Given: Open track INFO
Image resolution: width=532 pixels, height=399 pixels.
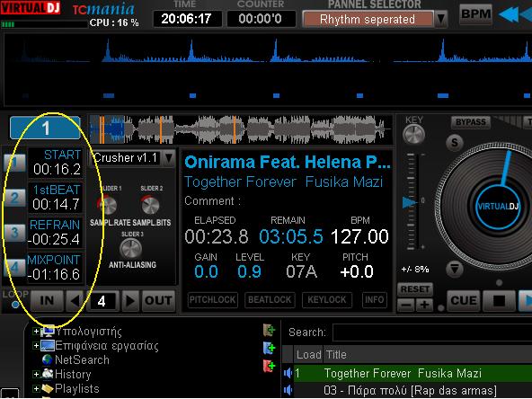Looking at the screenshot, I should (374, 300).
